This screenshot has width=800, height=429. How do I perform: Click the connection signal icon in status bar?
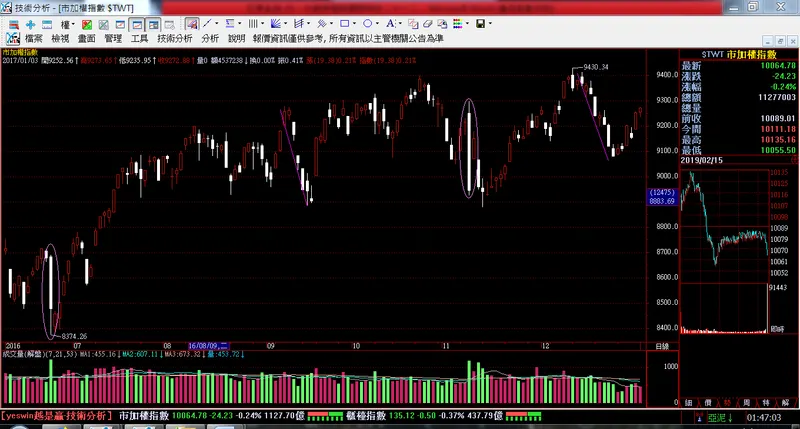coord(699,418)
